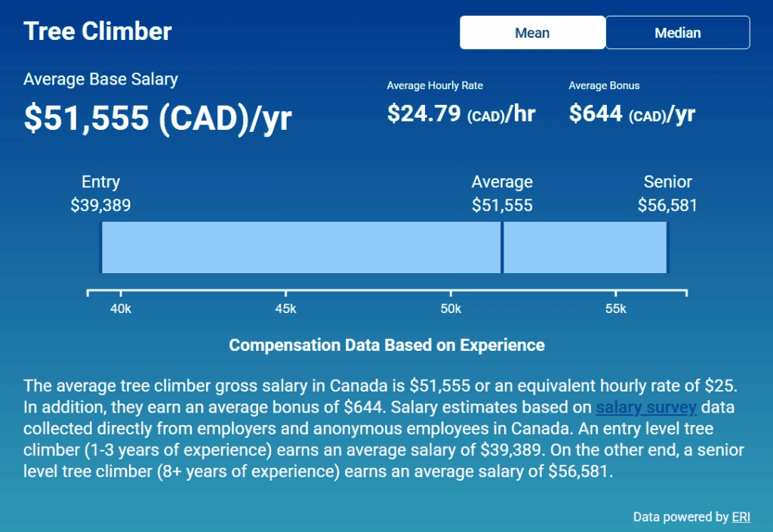
Task: Click the Entry level bar start marker
Action: pos(101,248)
